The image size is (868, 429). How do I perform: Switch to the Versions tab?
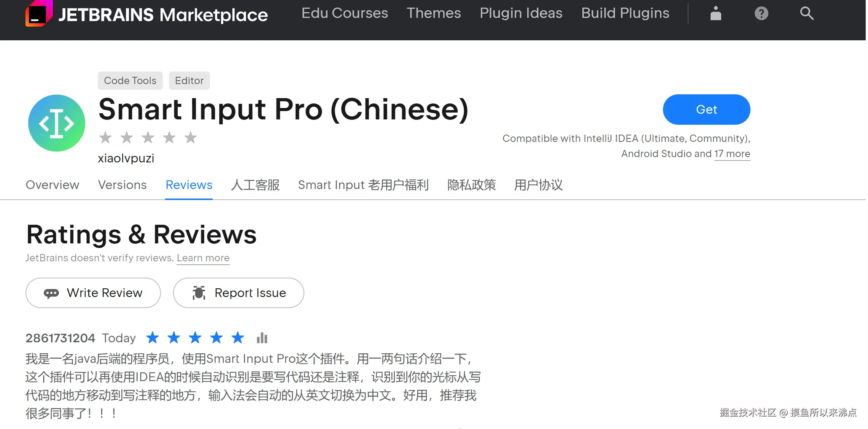click(x=122, y=185)
